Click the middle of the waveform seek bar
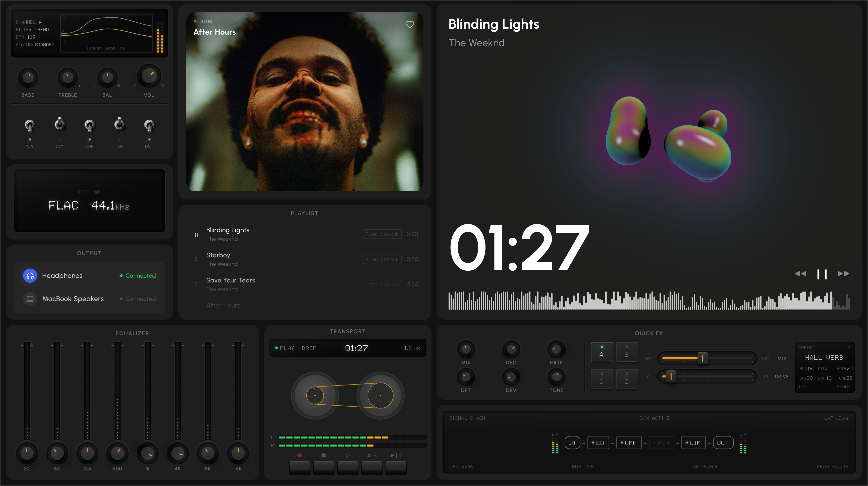Screen dimensions: 868x486 (649, 301)
